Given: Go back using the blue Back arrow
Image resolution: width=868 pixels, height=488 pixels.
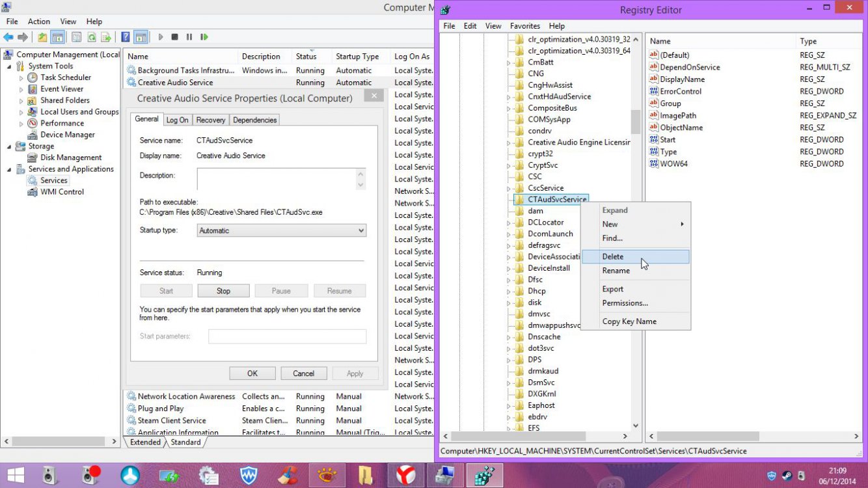Looking at the screenshot, I should click(x=8, y=37).
